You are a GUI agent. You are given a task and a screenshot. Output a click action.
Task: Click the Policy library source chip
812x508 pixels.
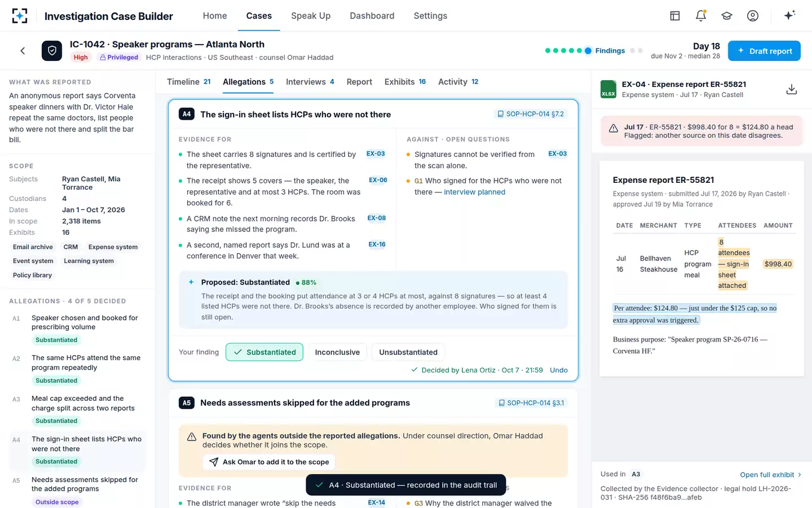coord(32,275)
